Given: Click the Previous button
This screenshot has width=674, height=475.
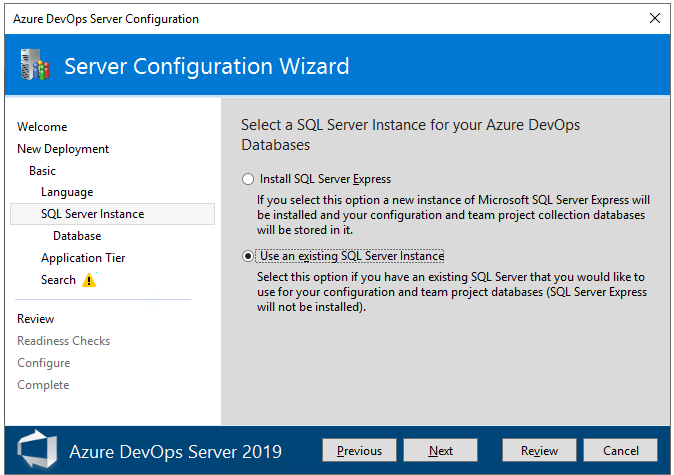Looking at the screenshot, I should point(359,451).
